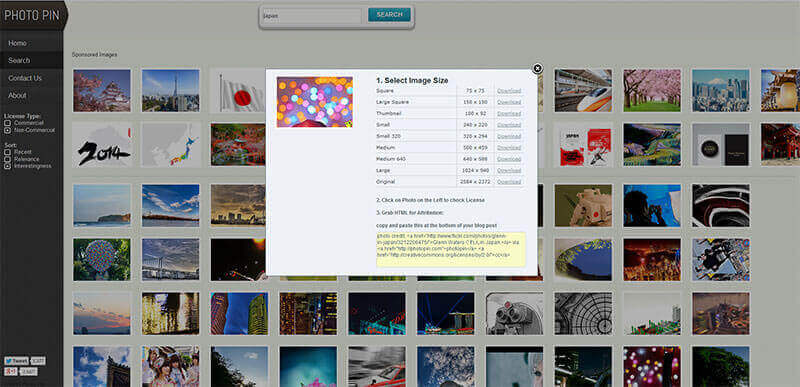Enable the Recent sort checkbox
Screen dimensions: 800x387
click(x=7, y=152)
